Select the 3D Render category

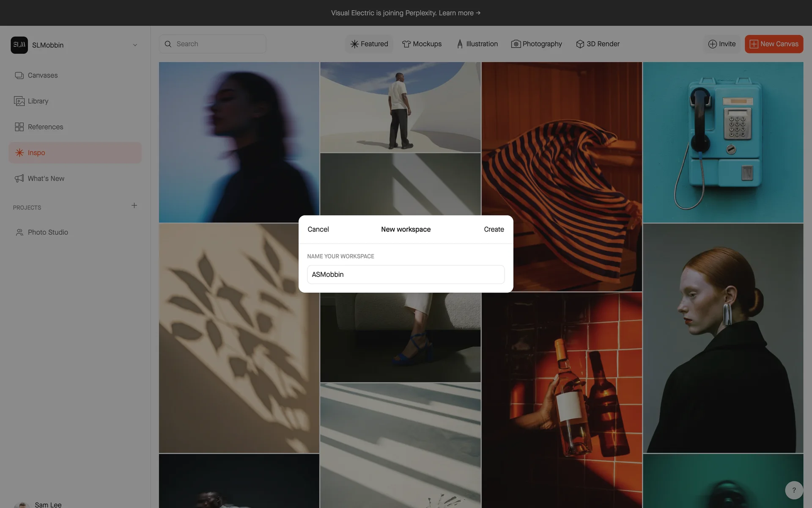click(x=598, y=44)
